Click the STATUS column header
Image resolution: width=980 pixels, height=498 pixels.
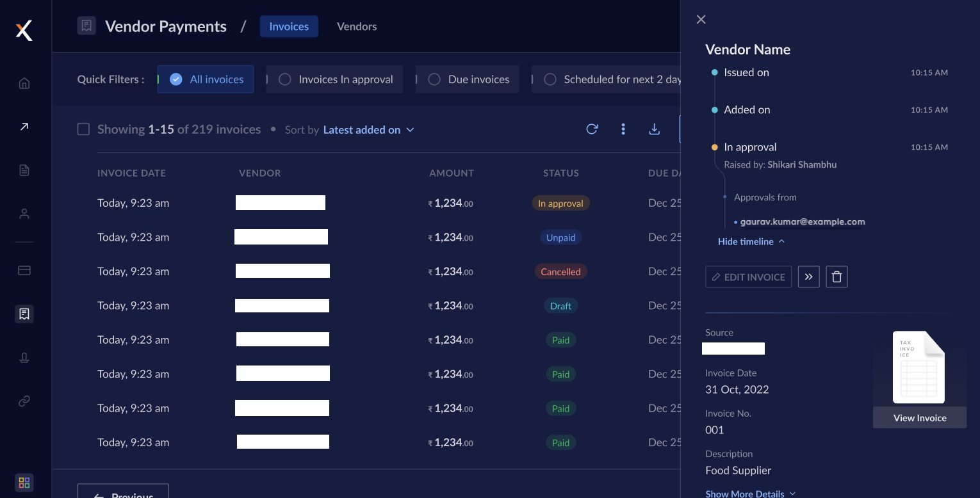(561, 173)
